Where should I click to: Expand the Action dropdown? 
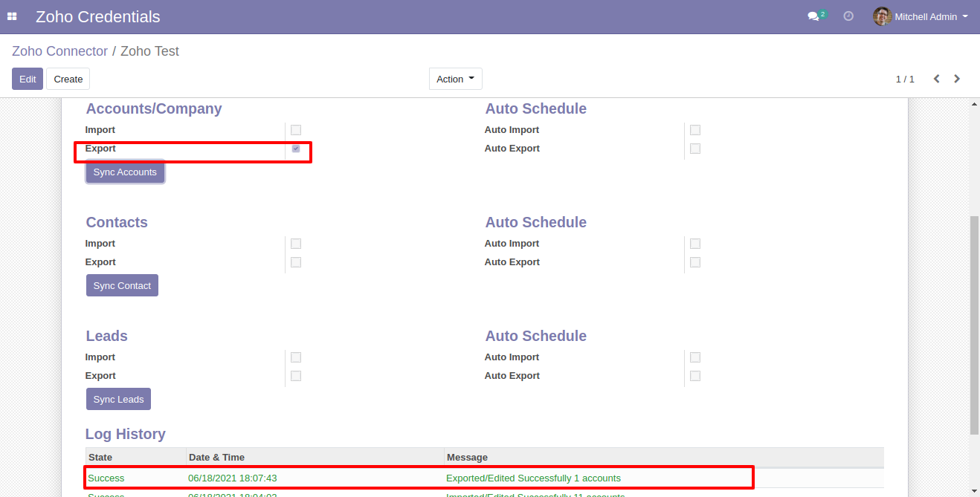pyautogui.click(x=455, y=79)
